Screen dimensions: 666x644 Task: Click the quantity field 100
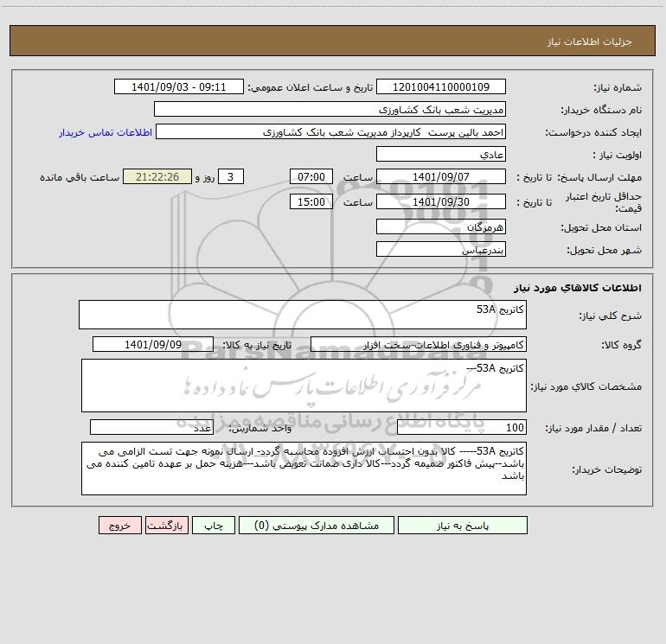point(462,428)
